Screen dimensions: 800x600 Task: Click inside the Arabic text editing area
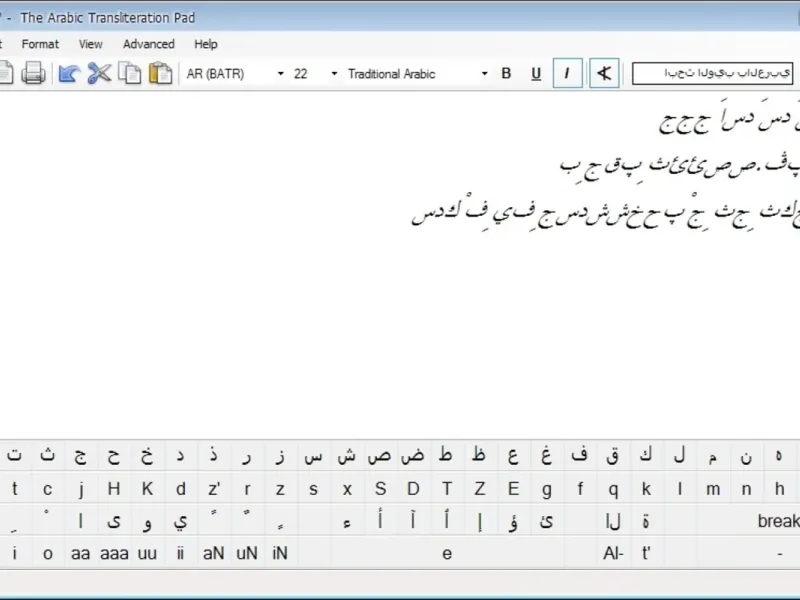[400, 265]
